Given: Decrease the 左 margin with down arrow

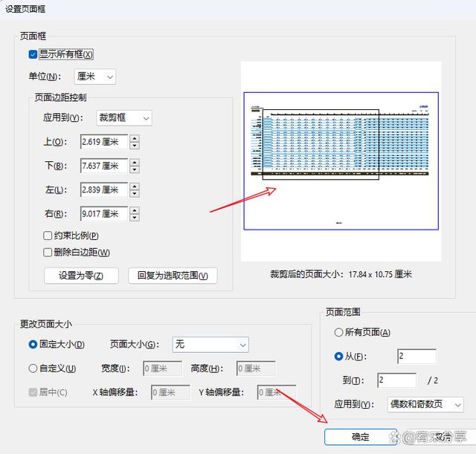Looking at the screenshot, I should click(x=135, y=193).
